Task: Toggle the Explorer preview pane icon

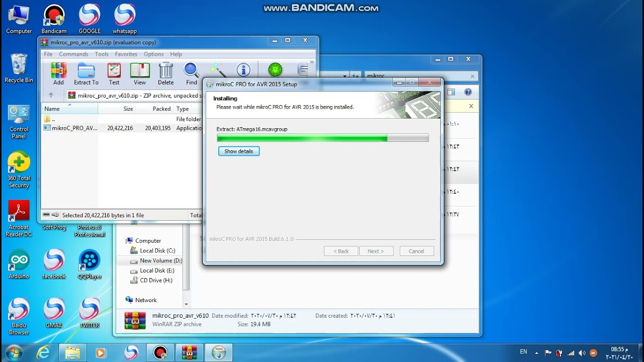Action: [x=451, y=92]
